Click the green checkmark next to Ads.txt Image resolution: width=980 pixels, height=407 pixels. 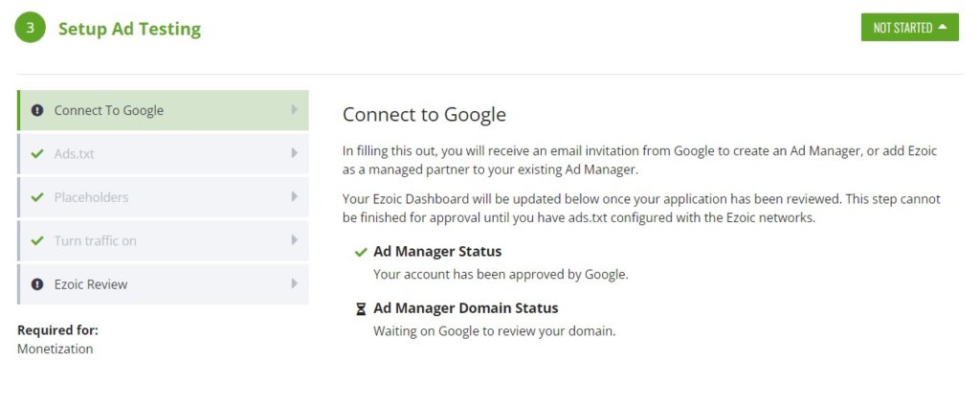[37, 154]
